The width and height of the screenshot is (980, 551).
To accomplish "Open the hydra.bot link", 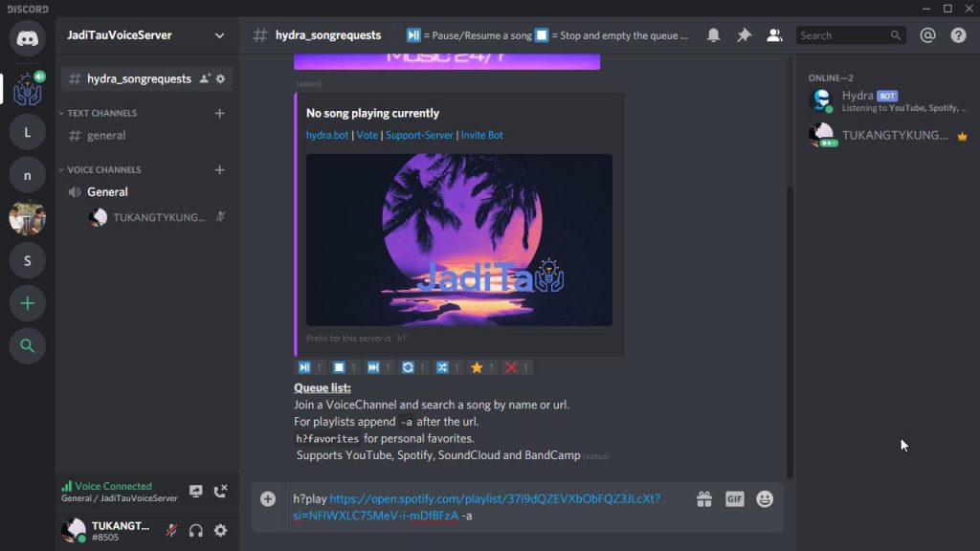I will click(327, 135).
